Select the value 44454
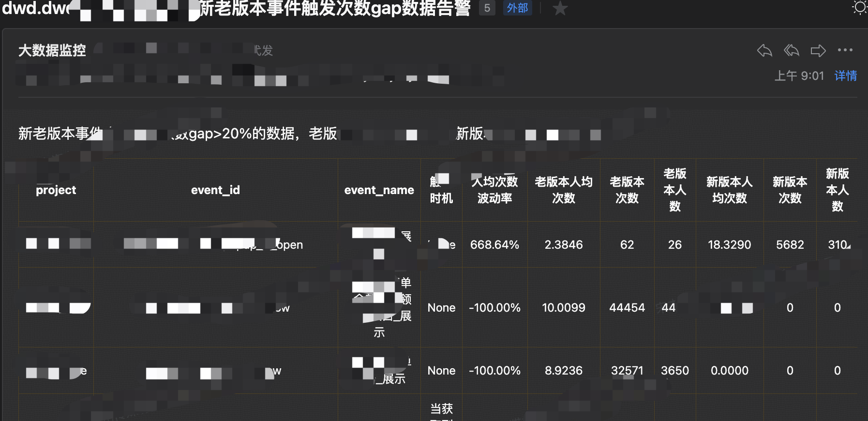 pyautogui.click(x=627, y=308)
